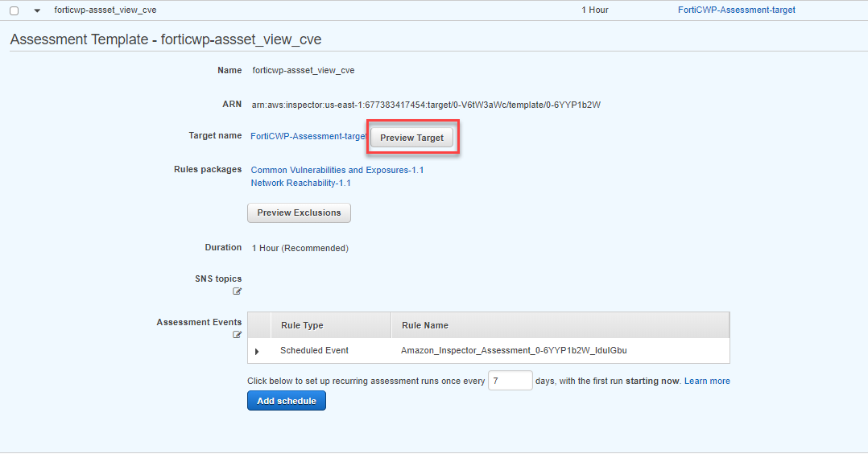Image resolution: width=868 pixels, height=454 pixels.
Task: Open Network Reachability-1.1 rules package
Action: [300, 184]
